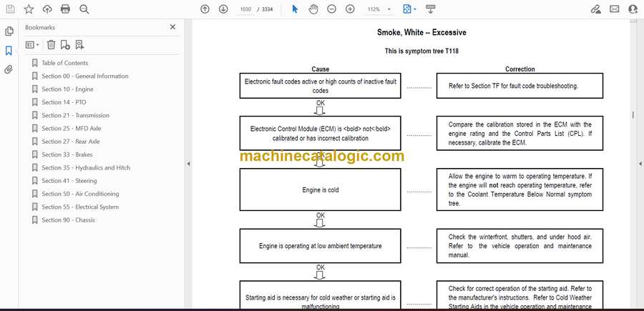Screen dimensions: 644x311
Task: Open the find text magnifier icon
Action: (x=84, y=9)
